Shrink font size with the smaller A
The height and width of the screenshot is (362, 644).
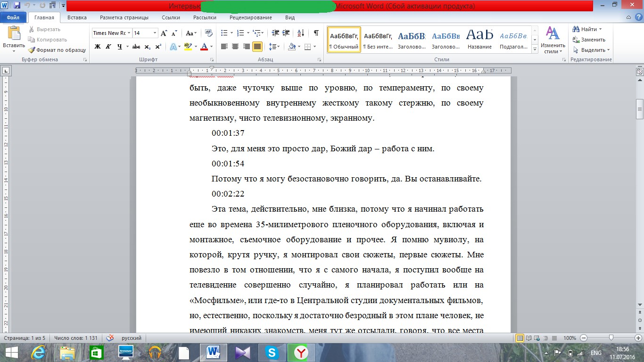coord(174,33)
